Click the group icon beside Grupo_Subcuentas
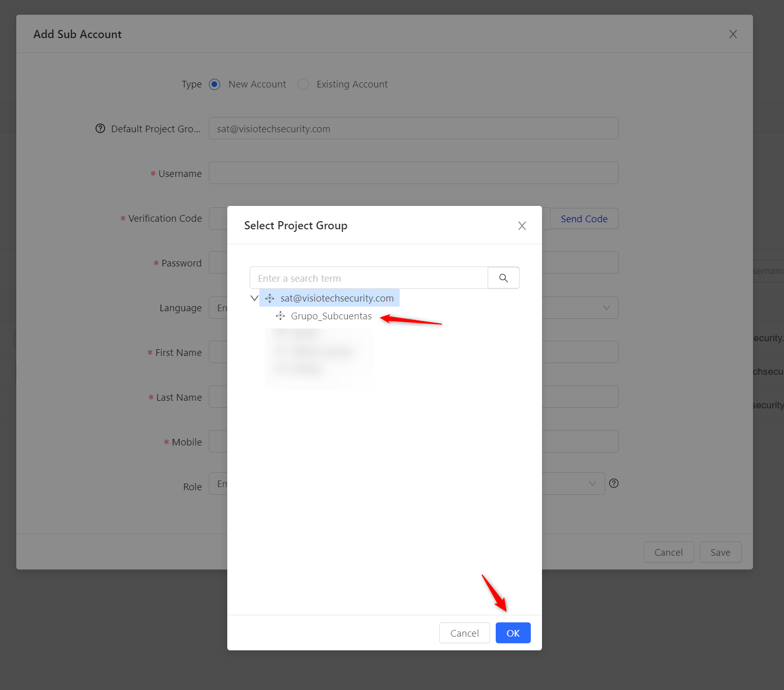The width and height of the screenshot is (784, 690). (x=280, y=316)
